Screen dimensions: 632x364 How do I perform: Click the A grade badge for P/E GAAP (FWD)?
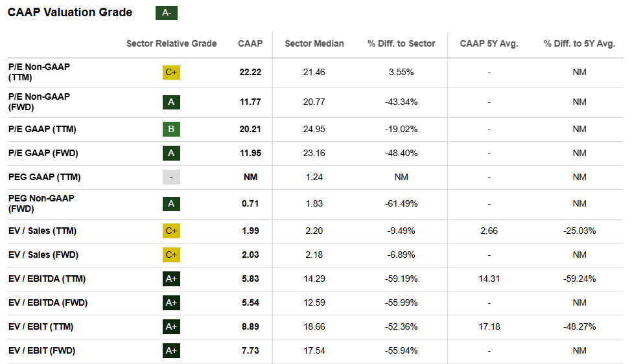[171, 154]
